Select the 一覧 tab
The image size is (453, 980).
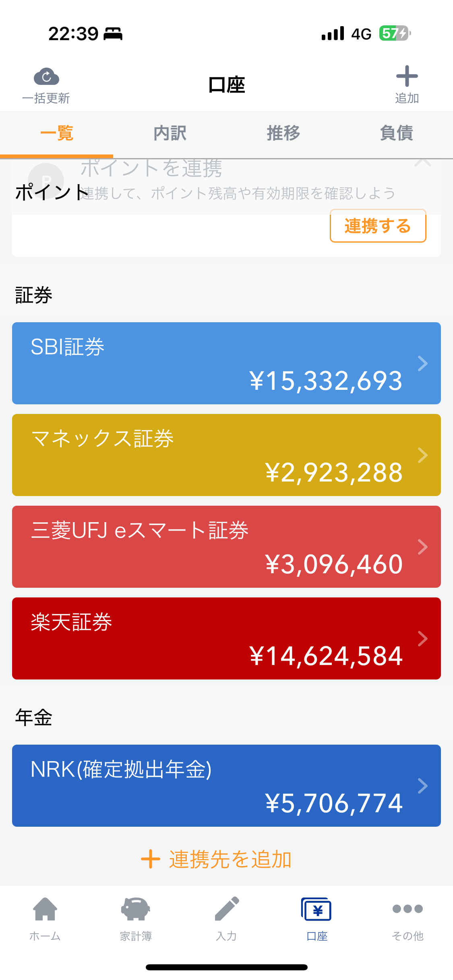coord(57,133)
